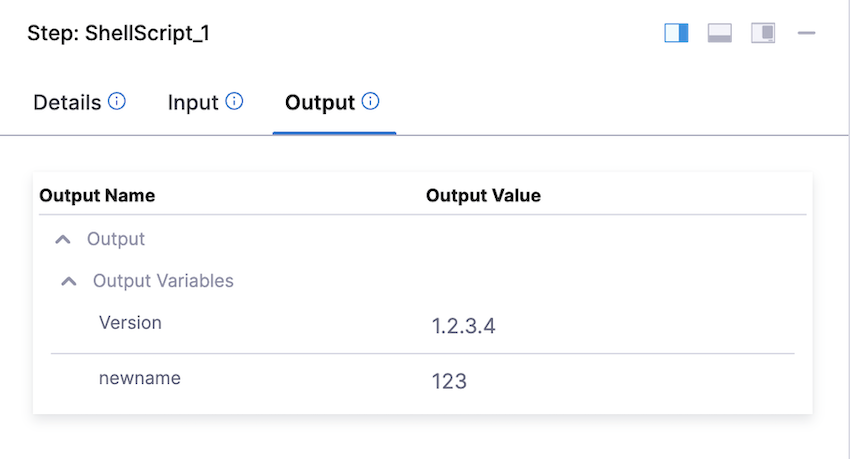
Task: Open the Details tab
Action: click(67, 102)
